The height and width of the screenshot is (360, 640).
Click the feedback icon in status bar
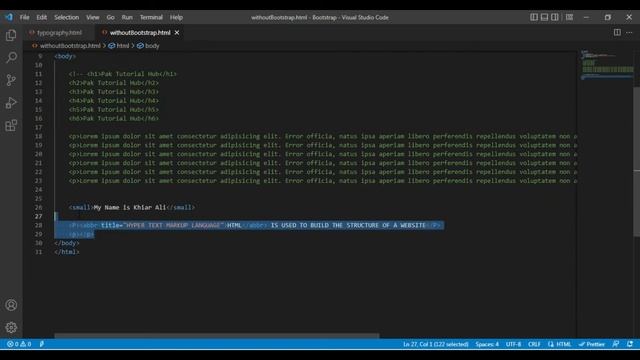tap(616, 344)
